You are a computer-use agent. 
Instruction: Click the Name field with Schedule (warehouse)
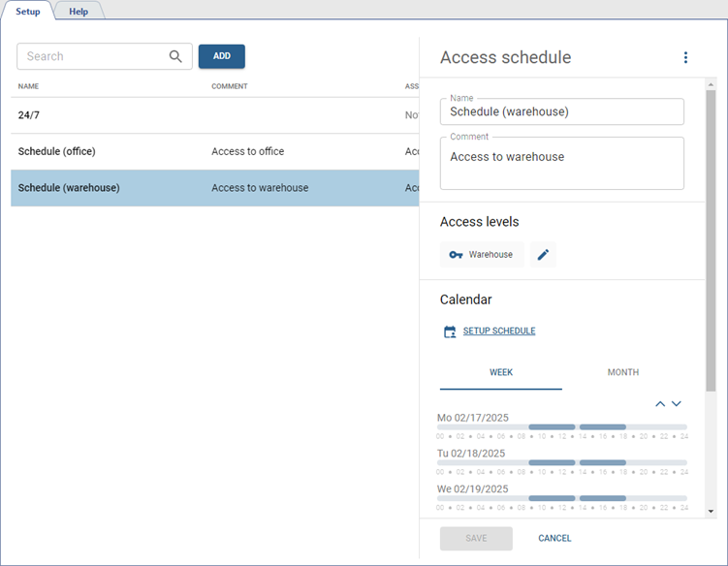[561, 111]
